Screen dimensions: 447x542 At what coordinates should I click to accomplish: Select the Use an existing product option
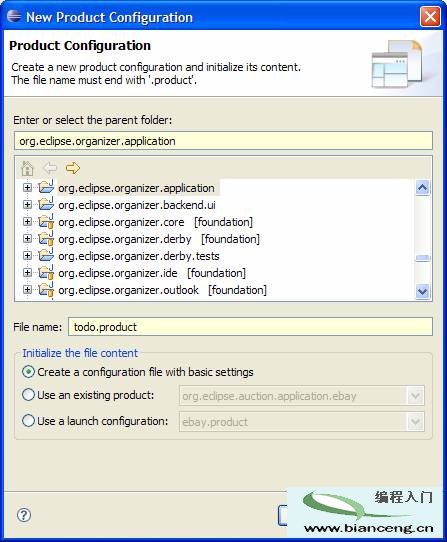pos(28,395)
